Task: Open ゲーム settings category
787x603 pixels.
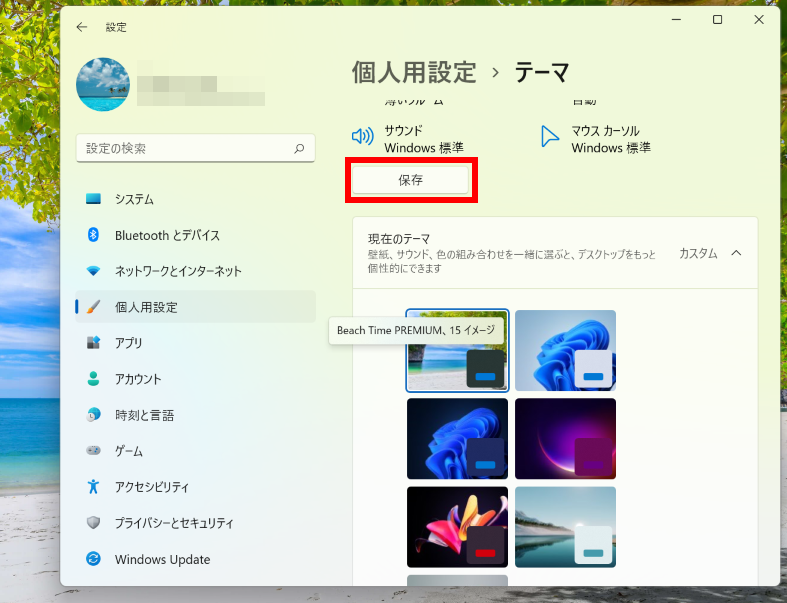Action: tap(195, 450)
